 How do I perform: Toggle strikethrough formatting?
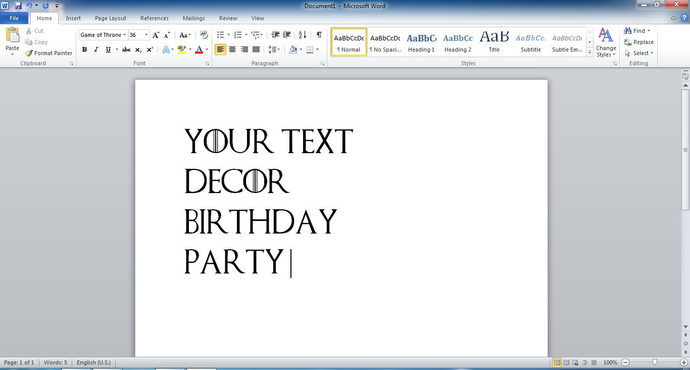126,50
